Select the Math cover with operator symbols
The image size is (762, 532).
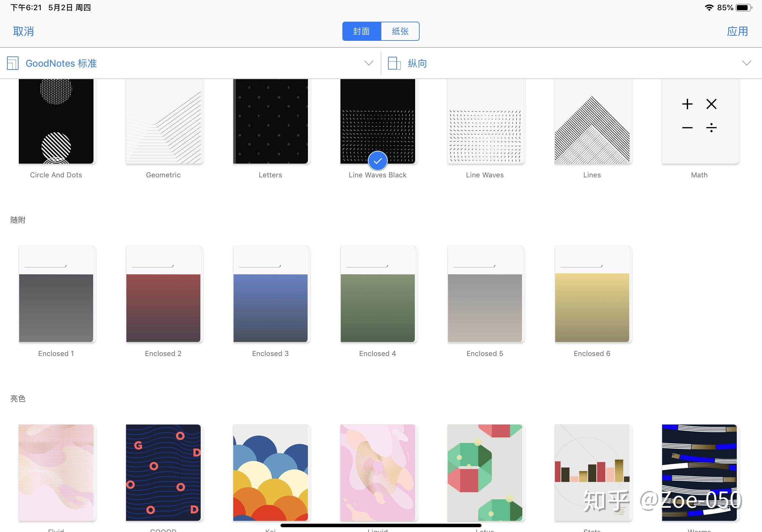pyautogui.click(x=699, y=121)
